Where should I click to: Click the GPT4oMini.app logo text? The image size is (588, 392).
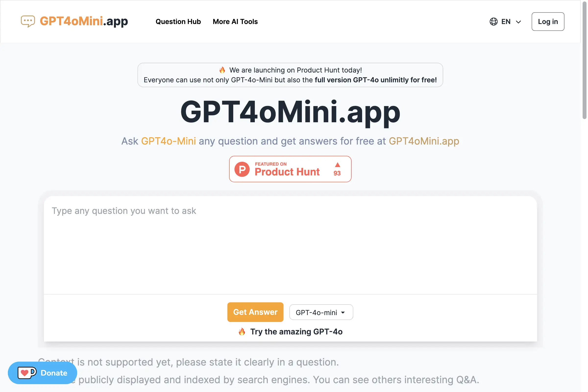pyautogui.click(x=84, y=21)
